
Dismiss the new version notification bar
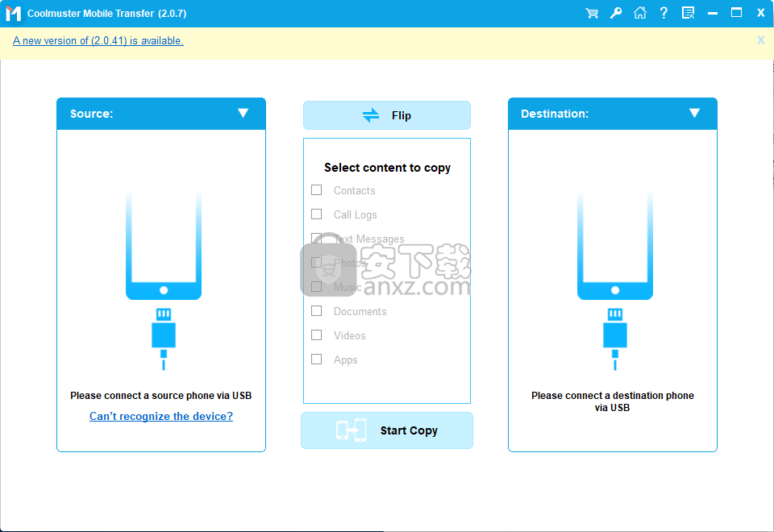tap(760, 40)
